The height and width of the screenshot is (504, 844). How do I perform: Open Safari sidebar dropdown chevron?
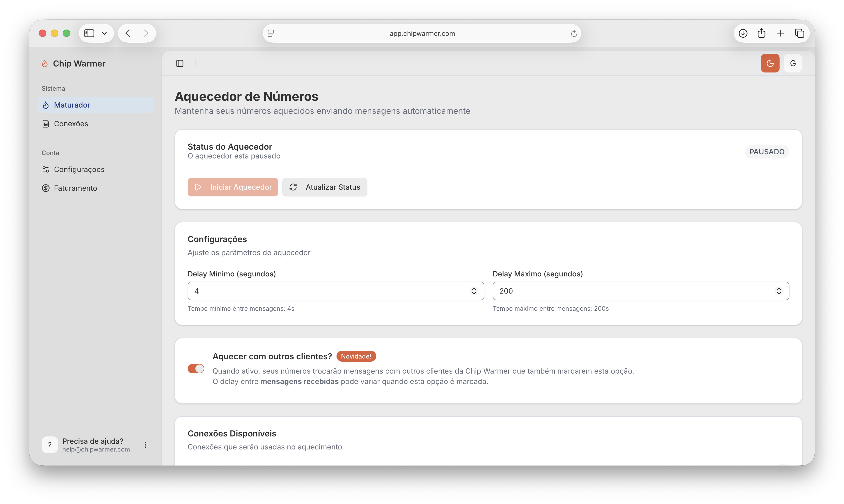tap(104, 33)
